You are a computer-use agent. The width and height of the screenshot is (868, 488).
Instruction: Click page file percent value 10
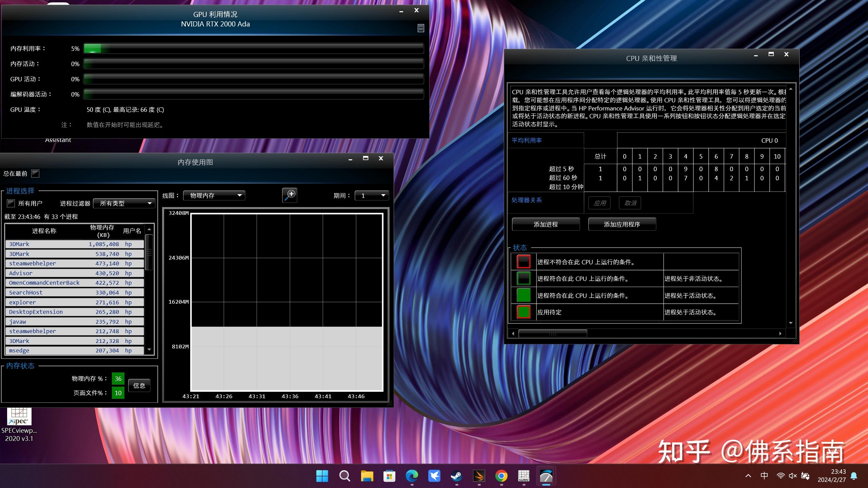click(118, 393)
